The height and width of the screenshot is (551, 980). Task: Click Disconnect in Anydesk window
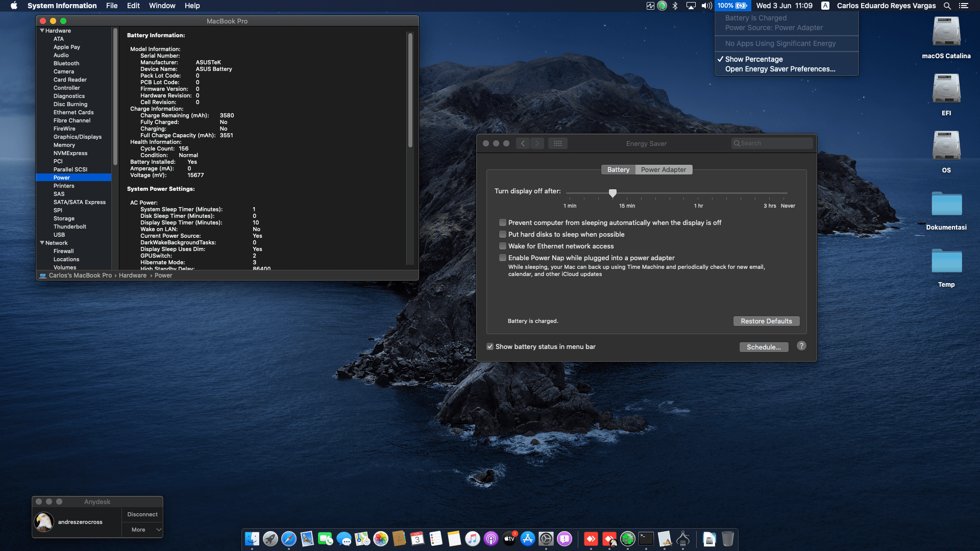tap(142, 514)
